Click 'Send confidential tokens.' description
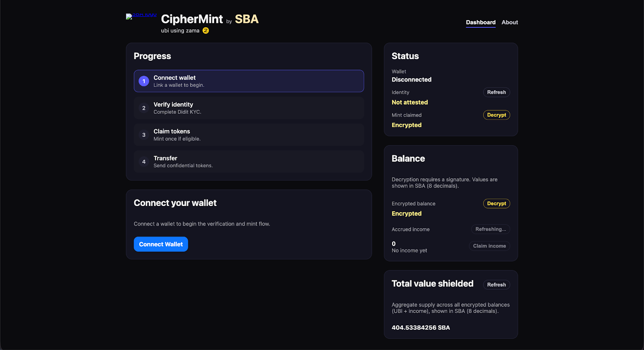 (x=183, y=166)
